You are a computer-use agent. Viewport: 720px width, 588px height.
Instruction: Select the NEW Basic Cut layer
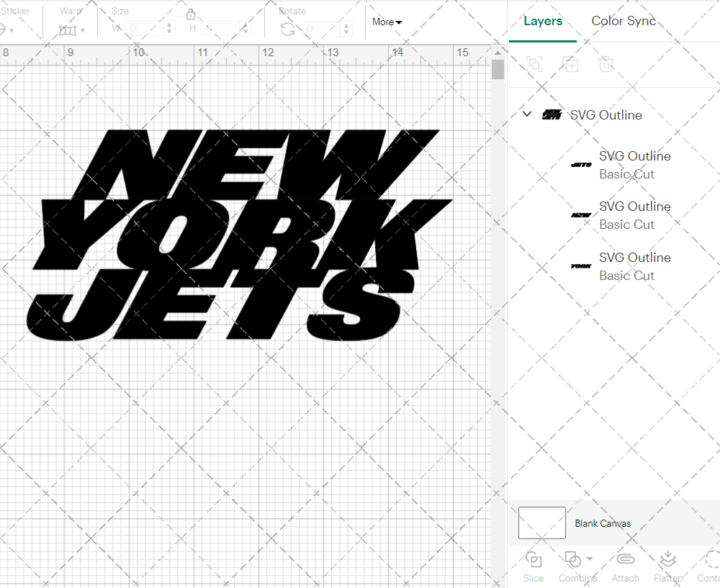tap(634, 215)
